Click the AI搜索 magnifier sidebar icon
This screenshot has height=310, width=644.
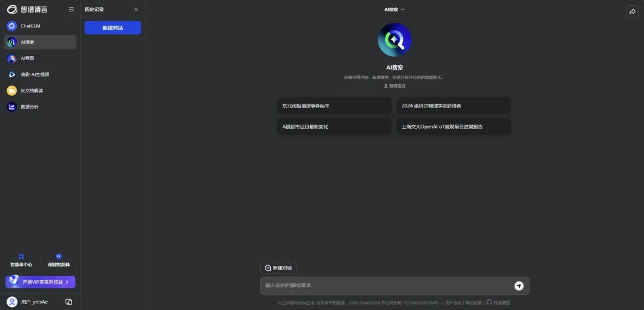click(x=12, y=42)
